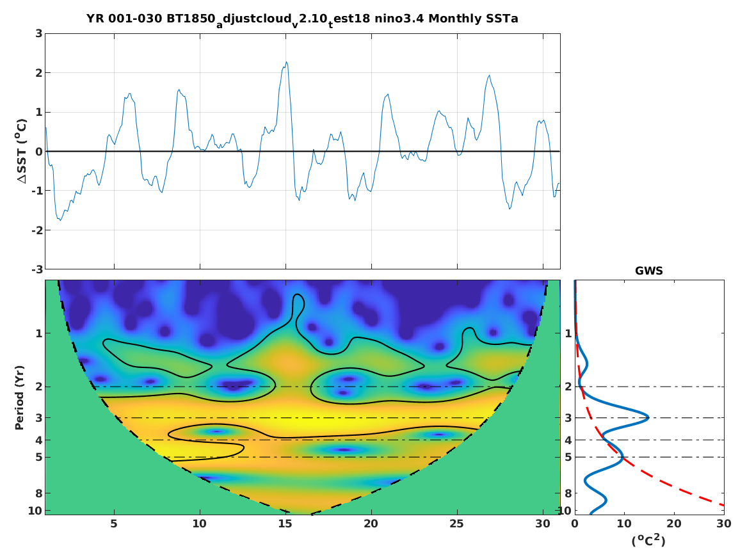Screen dimensions: 747x560
Task: Click period tick "5" on the wavelet plot axis
Action: [x=39, y=457]
